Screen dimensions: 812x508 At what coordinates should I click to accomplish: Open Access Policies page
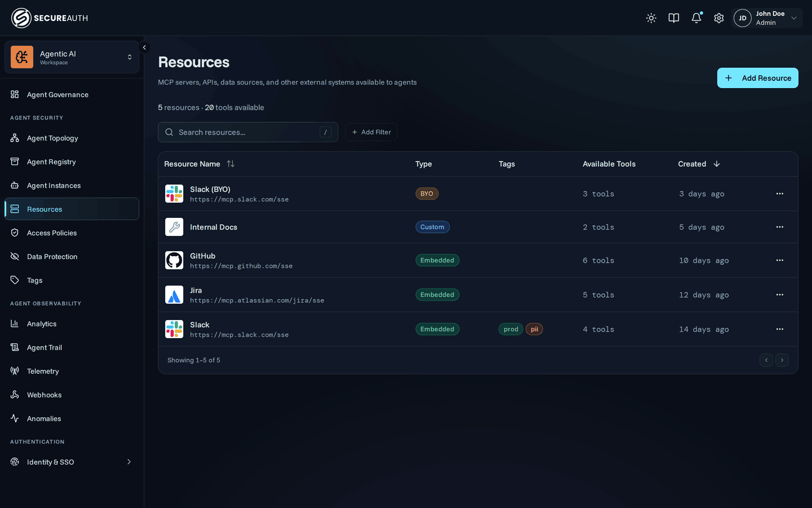tap(72, 233)
